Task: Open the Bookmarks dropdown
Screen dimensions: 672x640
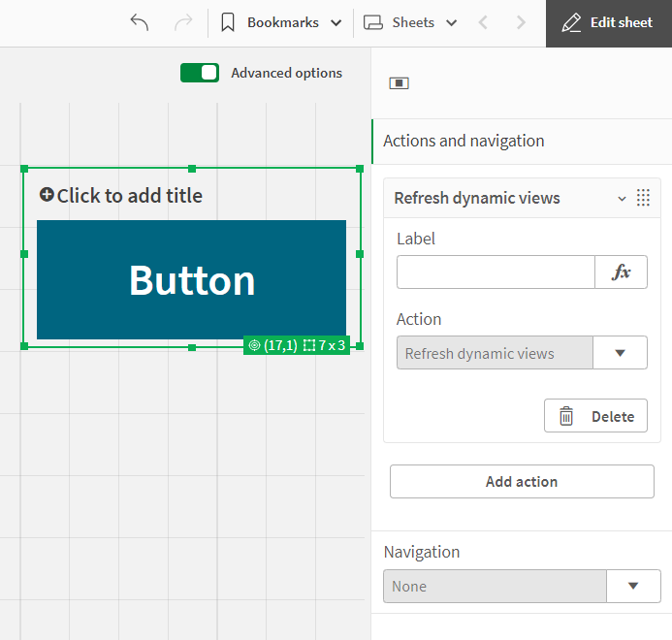Action: (x=281, y=22)
